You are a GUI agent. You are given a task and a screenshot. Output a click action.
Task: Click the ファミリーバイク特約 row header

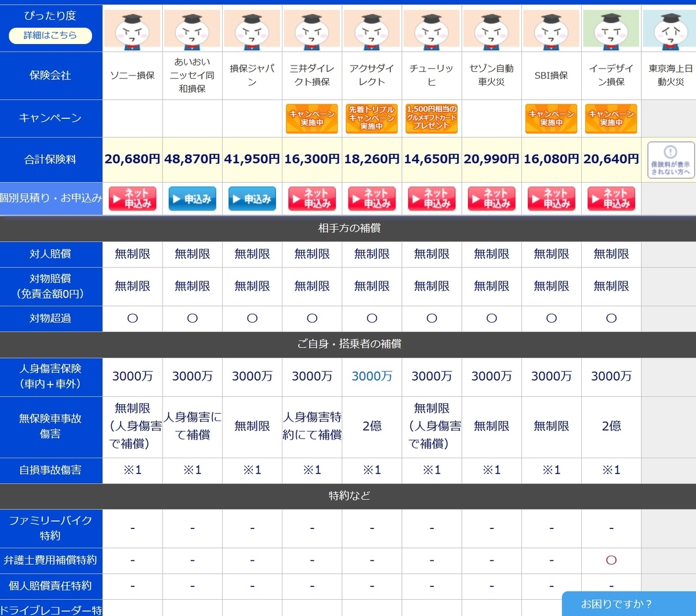pos(51,528)
